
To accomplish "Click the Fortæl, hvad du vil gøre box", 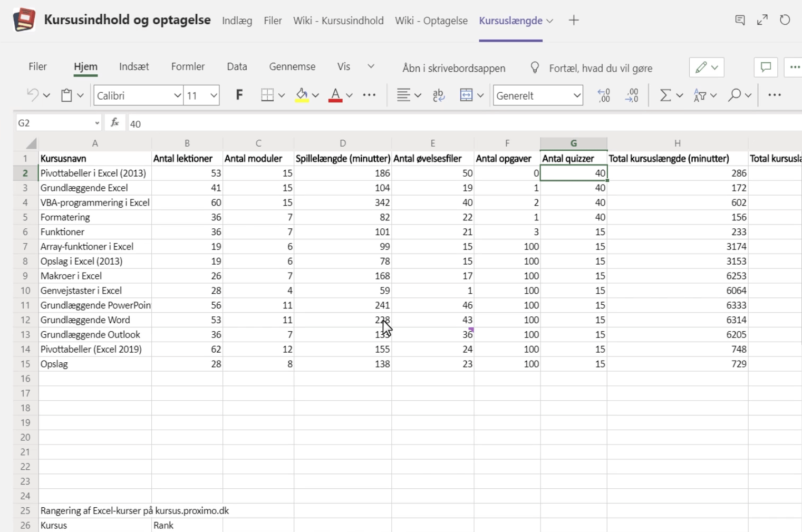I will pos(601,68).
